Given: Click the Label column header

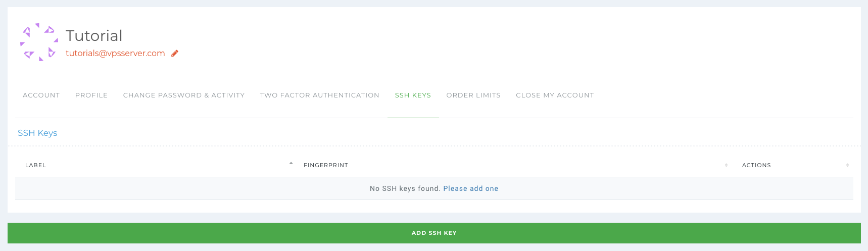Looking at the screenshot, I should [x=35, y=165].
